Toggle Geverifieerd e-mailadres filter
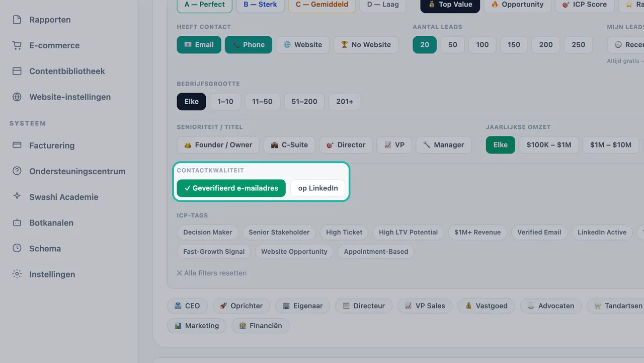The width and height of the screenshot is (644, 363). [231, 188]
